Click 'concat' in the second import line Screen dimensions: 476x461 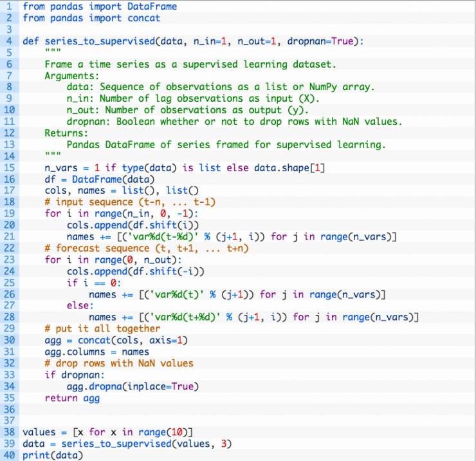(144, 18)
